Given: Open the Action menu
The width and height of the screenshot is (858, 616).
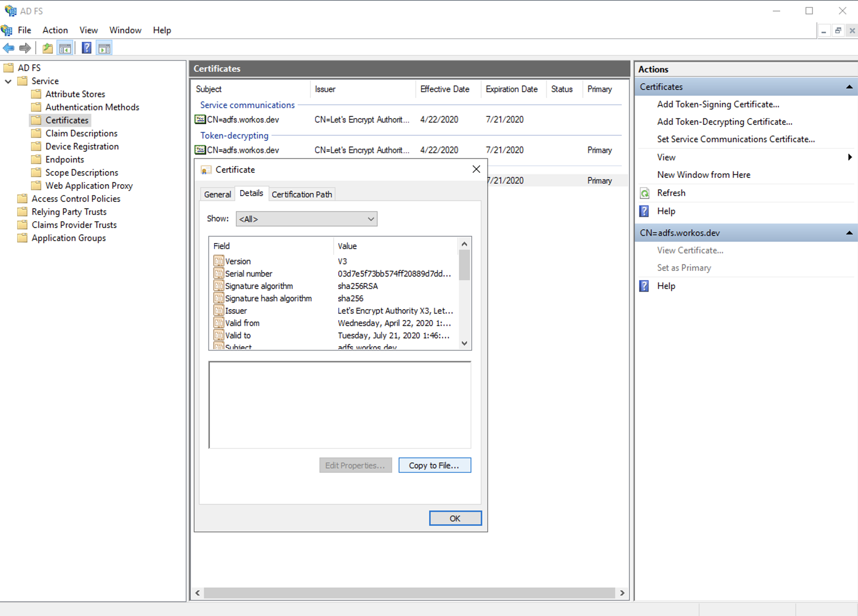Looking at the screenshot, I should 55,30.
